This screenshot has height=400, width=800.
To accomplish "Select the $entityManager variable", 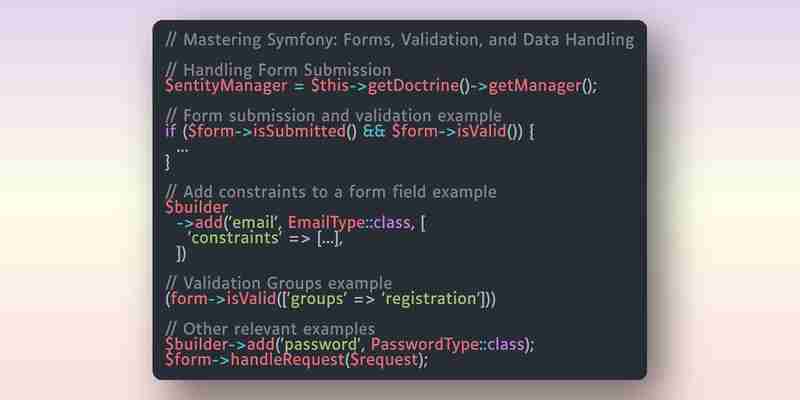I will (227, 86).
